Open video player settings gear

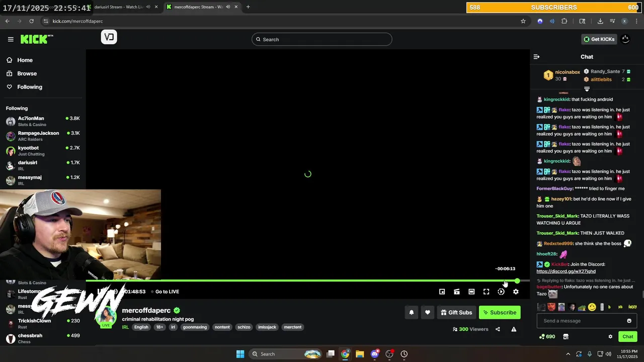pyautogui.click(x=516, y=292)
